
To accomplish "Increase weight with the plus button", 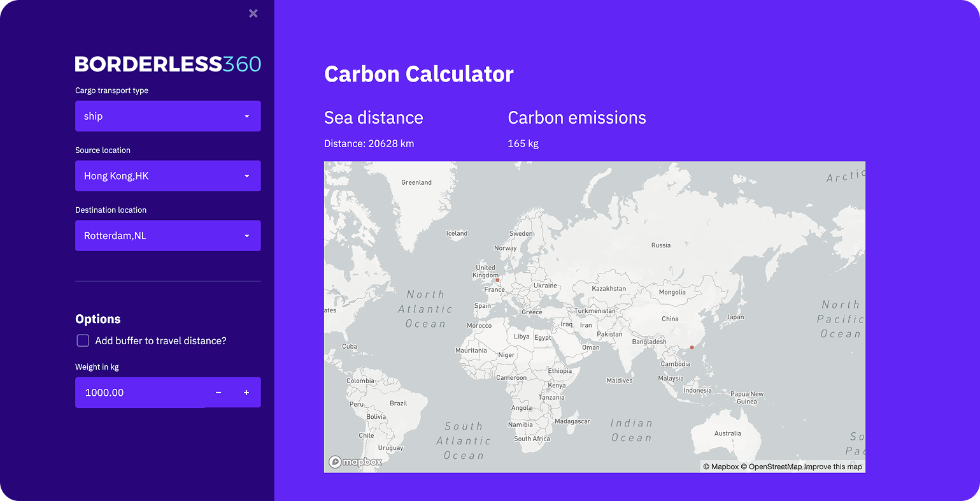I will click(x=246, y=393).
